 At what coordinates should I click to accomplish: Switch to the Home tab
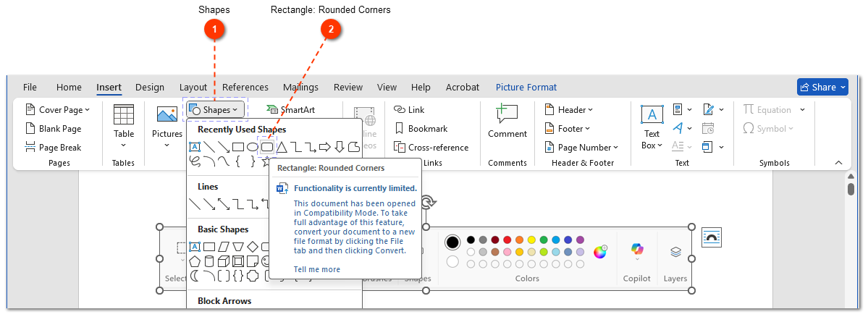[69, 87]
